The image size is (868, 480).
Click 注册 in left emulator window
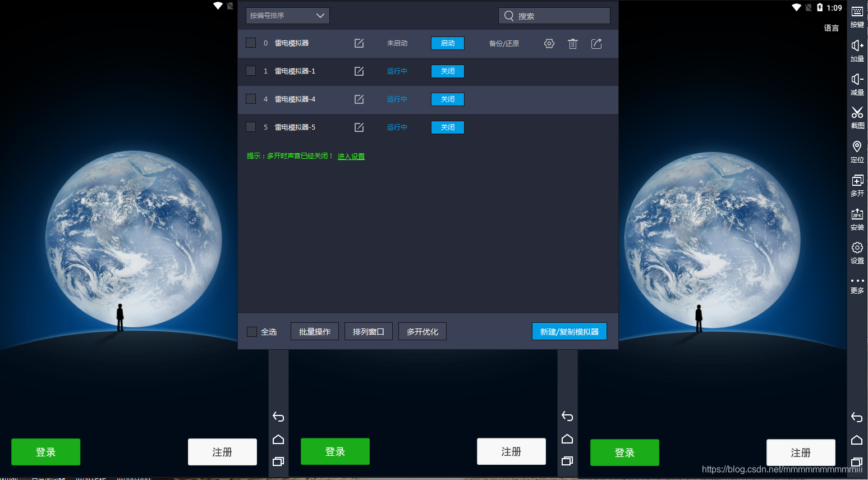[222, 452]
